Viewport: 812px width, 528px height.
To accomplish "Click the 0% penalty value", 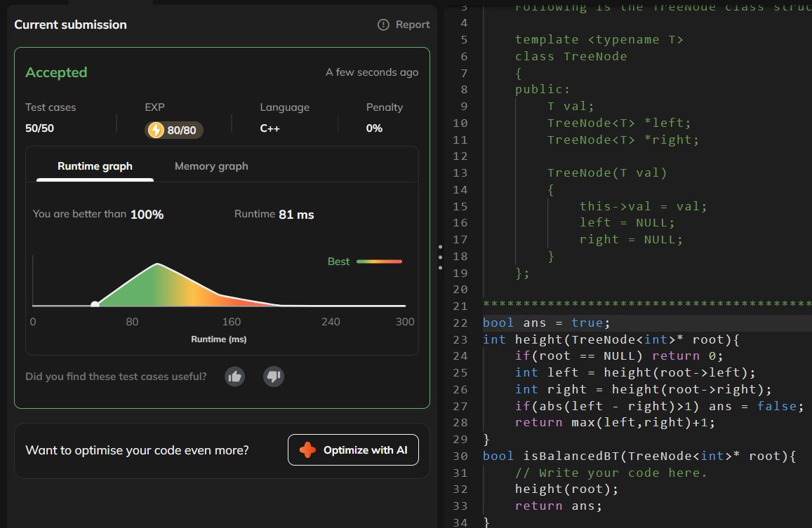I will (374, 128).
